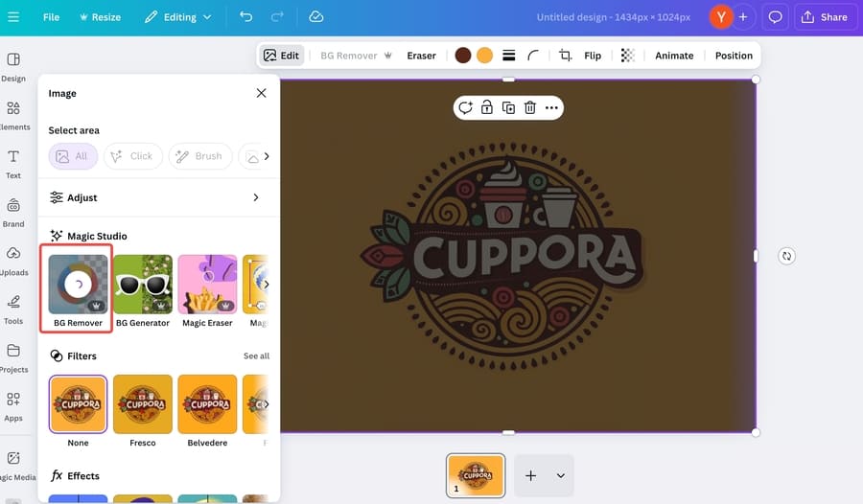Open the Apps sidebar tab
Image resolution: width=863 pixels, height=504 pixels.
point(13,406)
